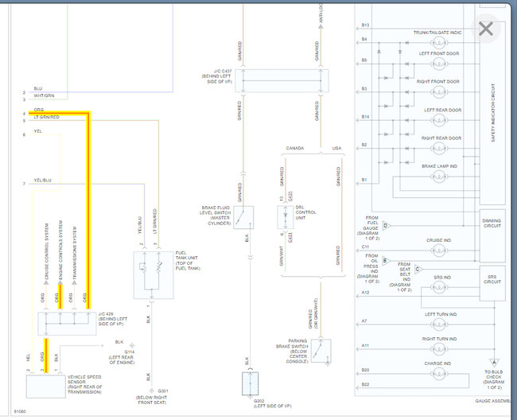Viewport: 517px width, 420px height.
Task: Click the C11 connector pin label
Action: pos(365,247)
